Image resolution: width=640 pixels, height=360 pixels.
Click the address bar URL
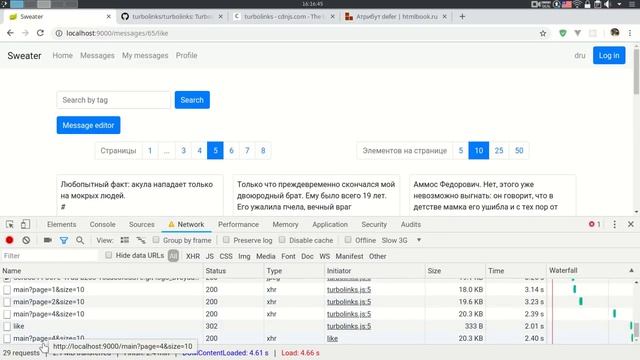point(117,33)
